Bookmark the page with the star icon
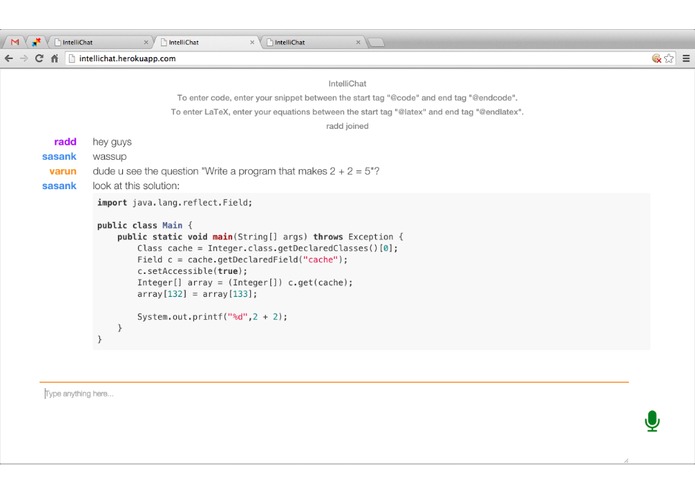The width and height of the screenshot is (695, 494). (x=669, y=58)
